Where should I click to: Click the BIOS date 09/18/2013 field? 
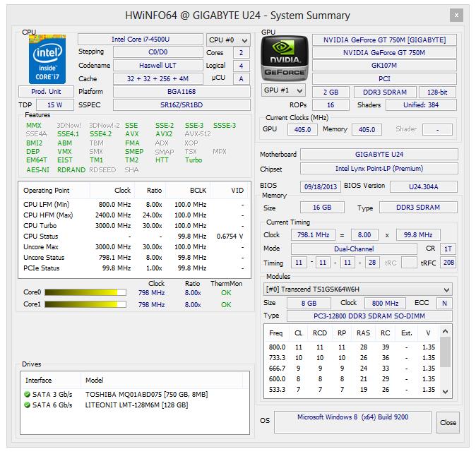(321, 186)
